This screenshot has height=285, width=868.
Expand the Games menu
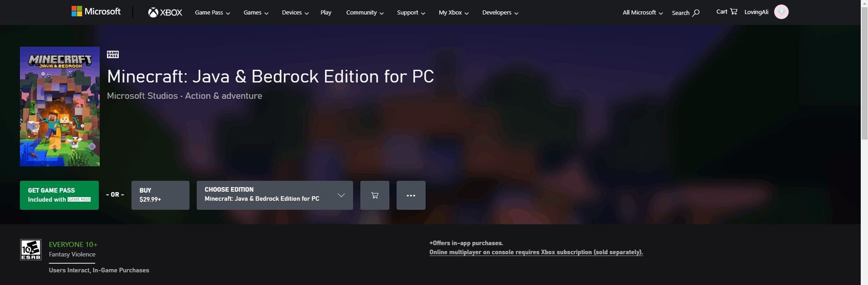click(x=256, y=13)
